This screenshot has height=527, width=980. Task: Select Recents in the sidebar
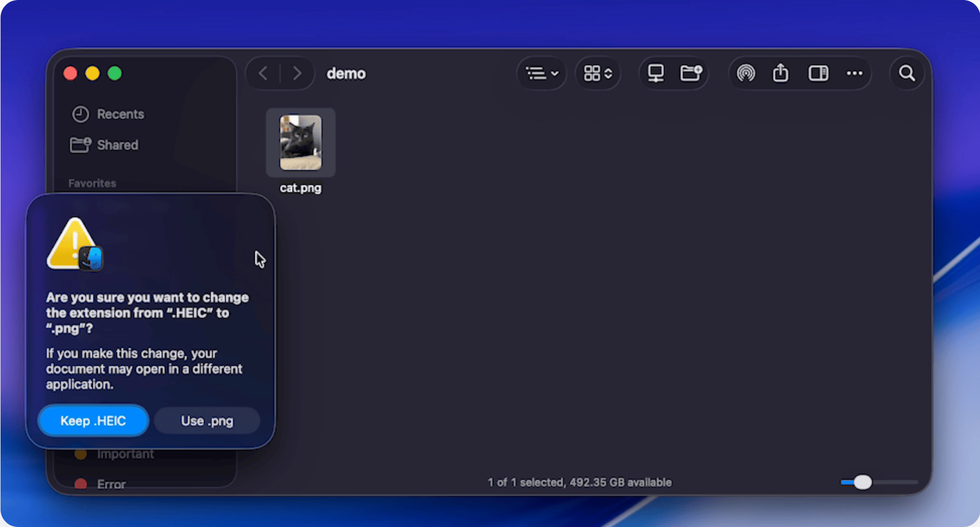tap(120, 114)
